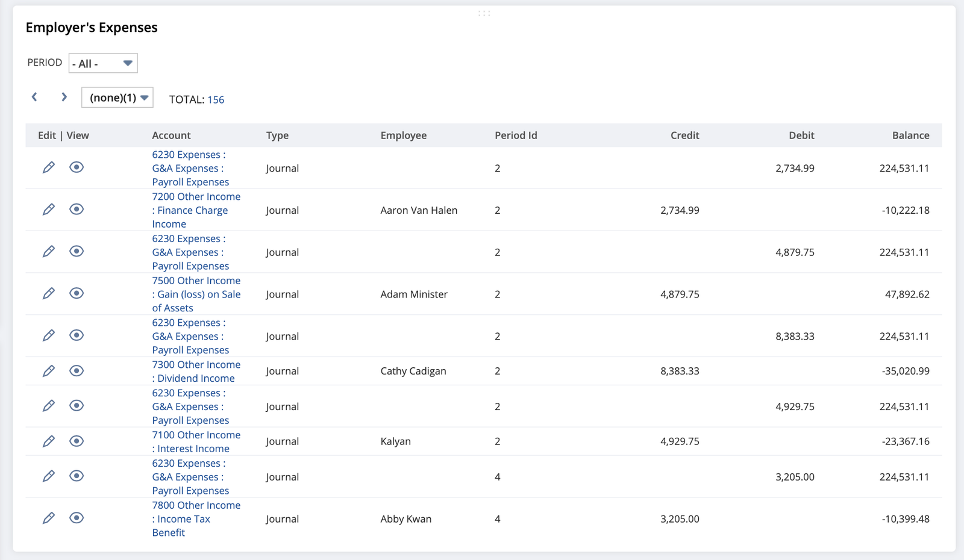Edit the Abby Kwan journal row
This screenshot has height=560, width=964.
pyautogui.click(x=49, y=518)
